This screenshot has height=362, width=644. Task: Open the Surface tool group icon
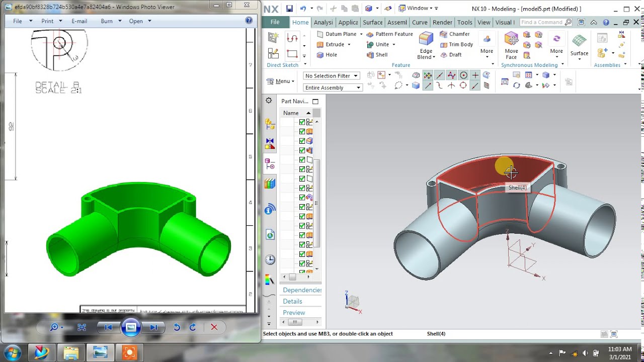pyautogui.click(x=579, y=41)
